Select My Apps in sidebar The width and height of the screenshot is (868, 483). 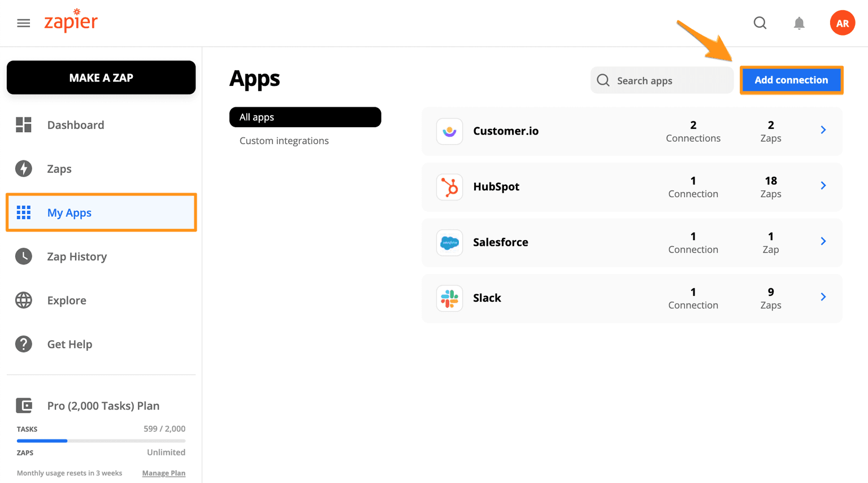coord(101,212)
